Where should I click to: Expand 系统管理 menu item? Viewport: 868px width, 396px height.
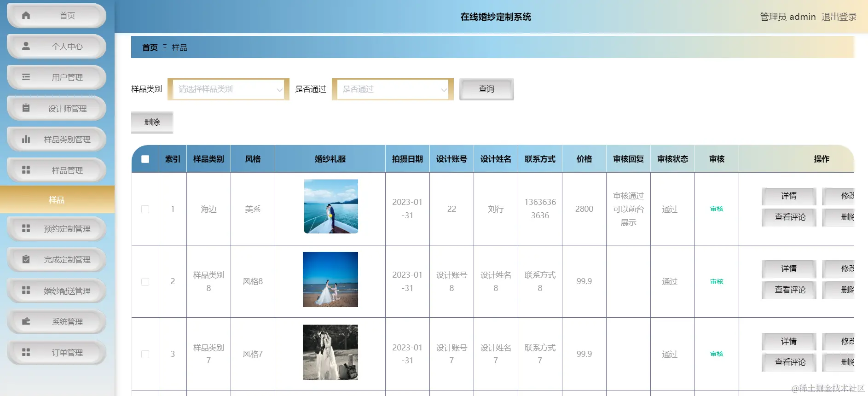57,321
